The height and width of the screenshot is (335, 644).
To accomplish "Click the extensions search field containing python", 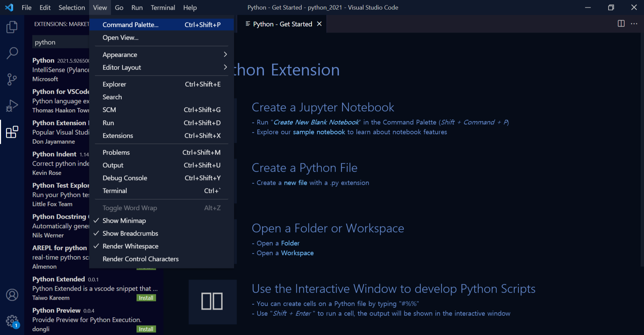I will [61, 42].
